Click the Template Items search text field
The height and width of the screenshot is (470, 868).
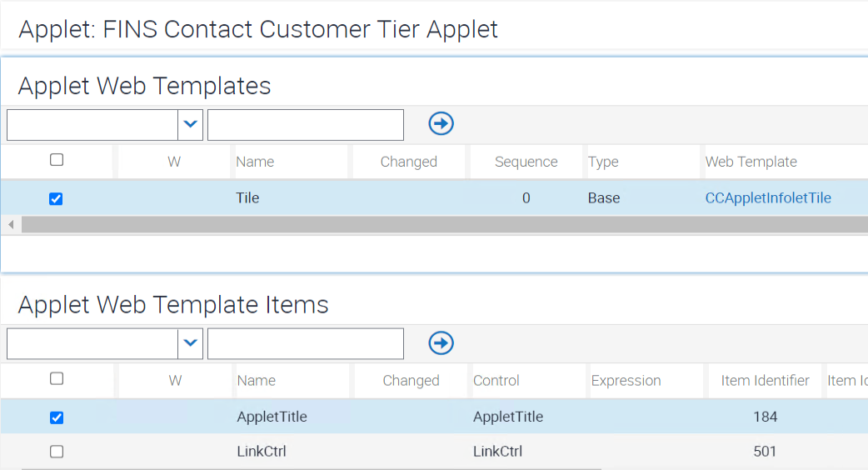305,343
